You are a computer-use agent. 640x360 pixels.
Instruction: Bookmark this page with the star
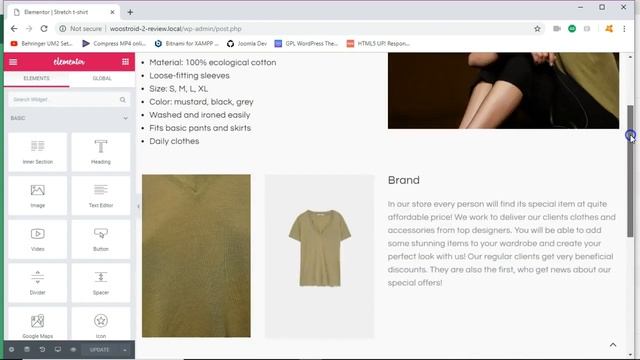point(537,29)
